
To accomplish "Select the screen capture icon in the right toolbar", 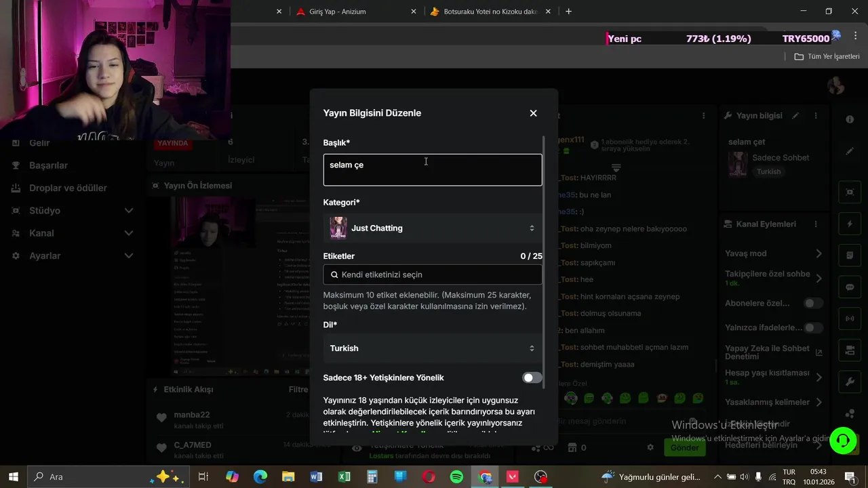I will (850, 192).
